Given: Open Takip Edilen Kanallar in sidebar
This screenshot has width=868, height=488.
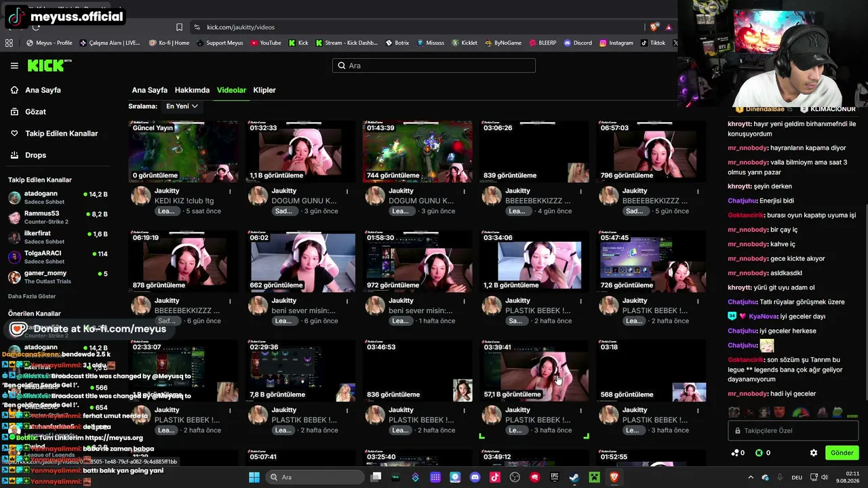Looking at the screenshot, I should (54, 134).
